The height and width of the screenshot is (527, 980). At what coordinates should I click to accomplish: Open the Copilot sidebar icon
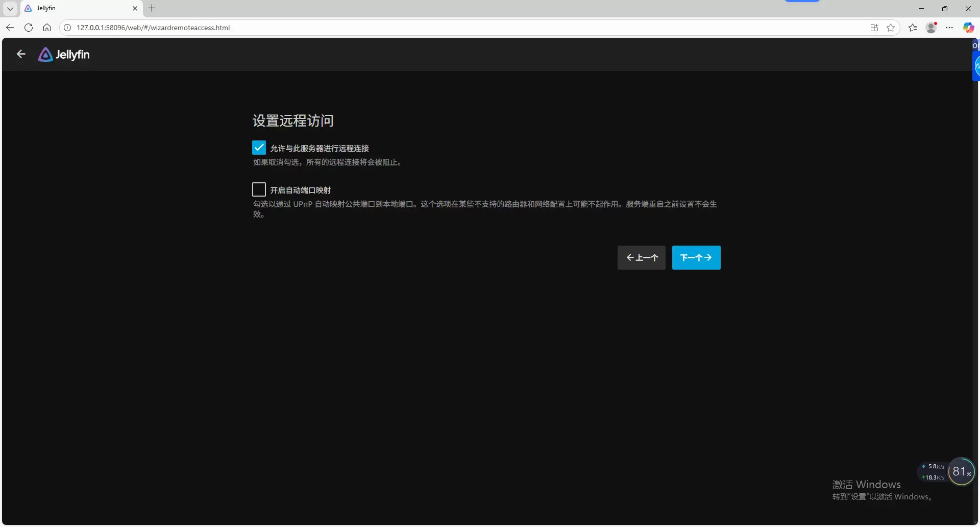click(968, 28)
